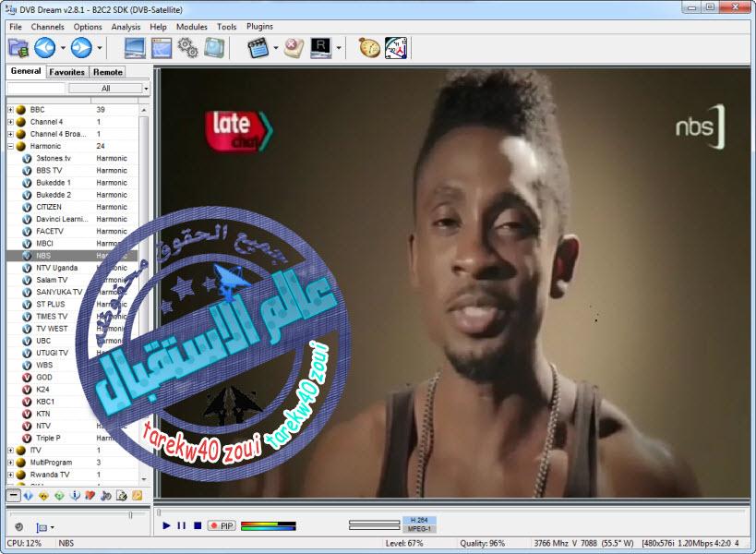756x554 pixels.
Task: Click the seek bar handle under video
Action: coord(159,512)
